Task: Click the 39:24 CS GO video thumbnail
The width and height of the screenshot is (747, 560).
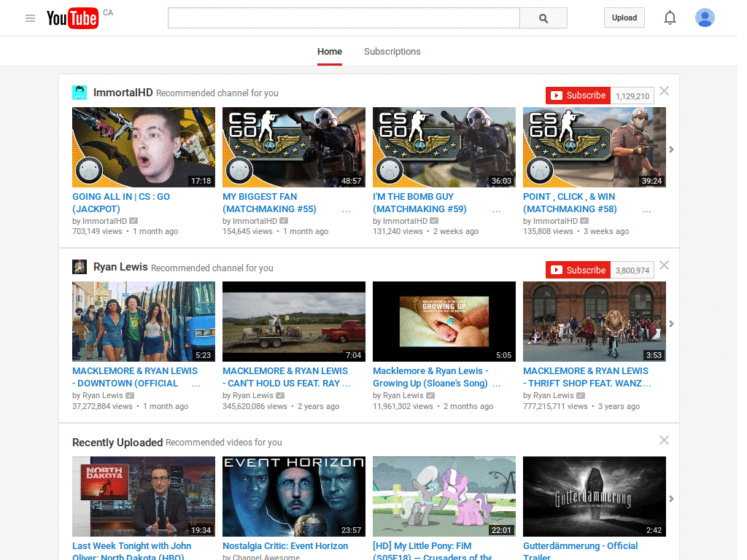Action: point(595,147)
